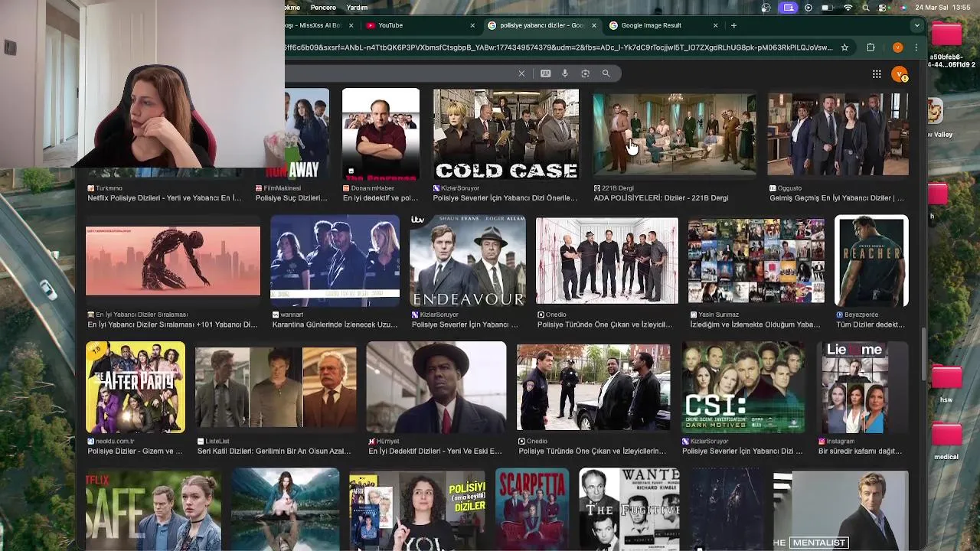Close the YouTube tab
The image size is (980, 551).
click(472, 25)
